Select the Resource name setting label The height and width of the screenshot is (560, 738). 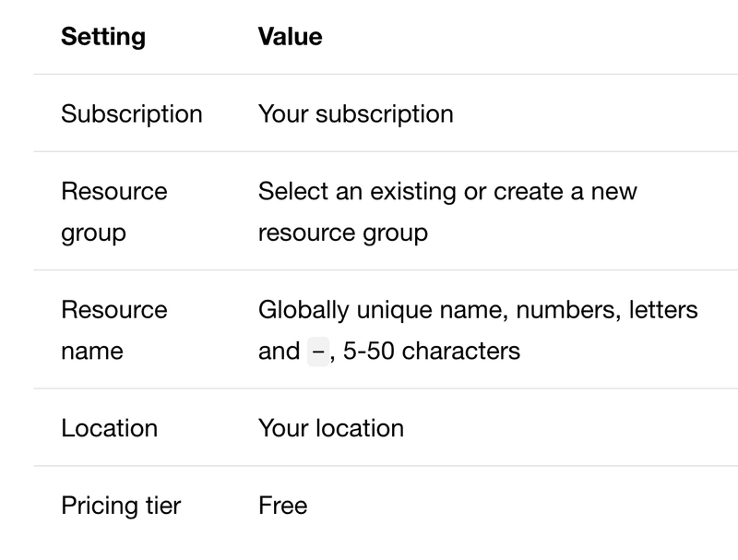coord(113,329)
